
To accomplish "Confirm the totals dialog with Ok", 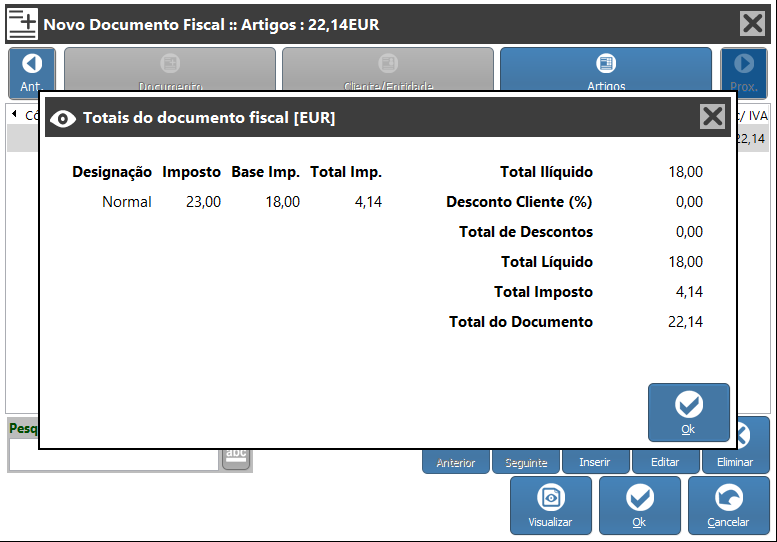I will pyautogui.click(x=688, y=411).
